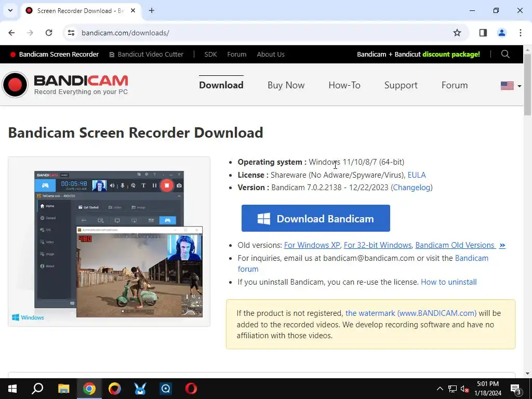
Task: Open the taskbar clock and date
Action: [x=488, y=389]
